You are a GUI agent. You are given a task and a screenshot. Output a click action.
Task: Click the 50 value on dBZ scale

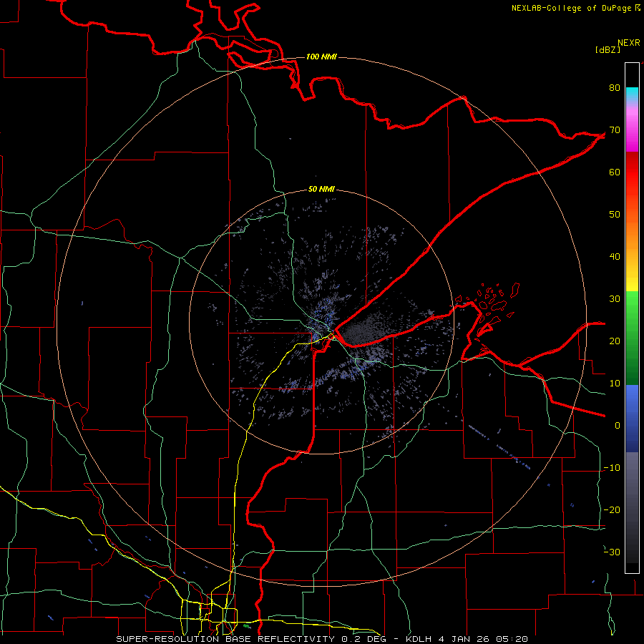[x=615, y=215]
